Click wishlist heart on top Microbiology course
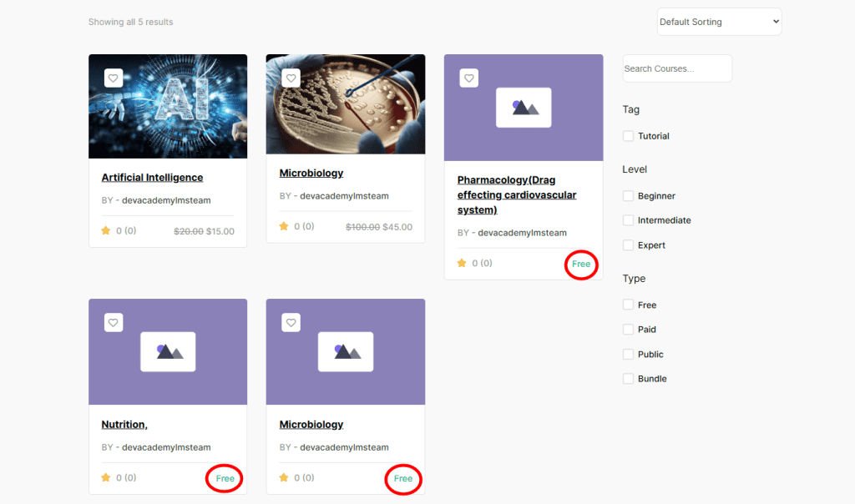 [x=291, y=78]
